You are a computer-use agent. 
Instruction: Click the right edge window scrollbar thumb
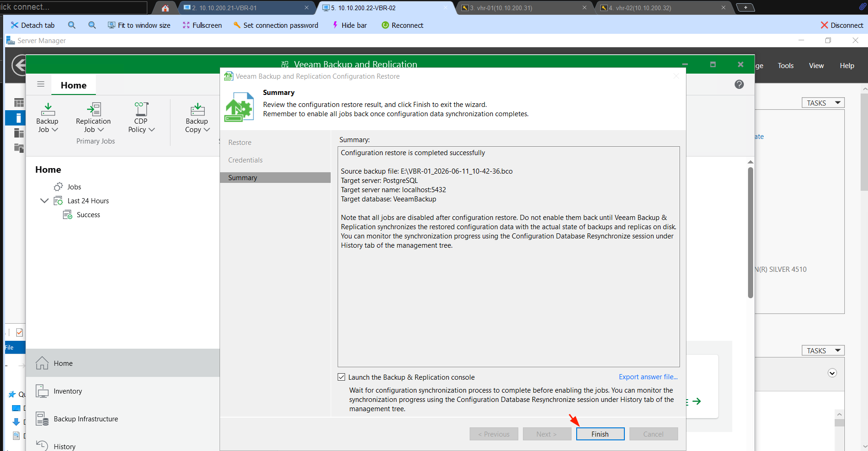(864, 142)
